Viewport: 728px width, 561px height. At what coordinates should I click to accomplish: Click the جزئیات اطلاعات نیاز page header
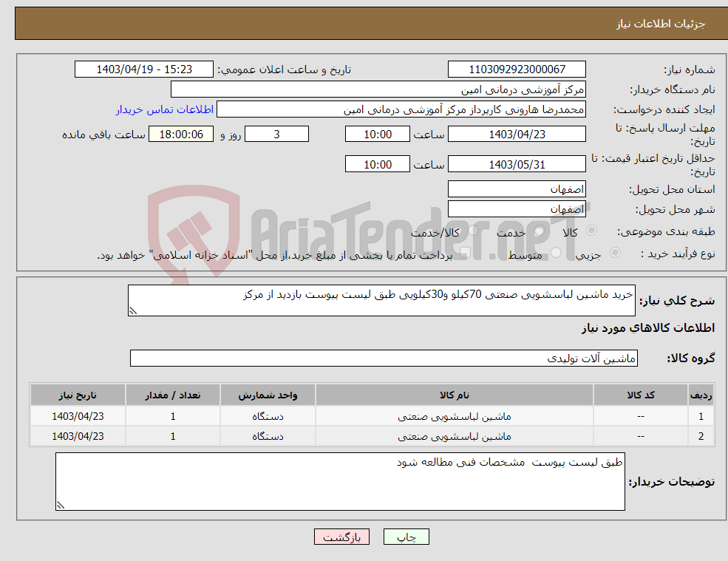pos(661,24)
